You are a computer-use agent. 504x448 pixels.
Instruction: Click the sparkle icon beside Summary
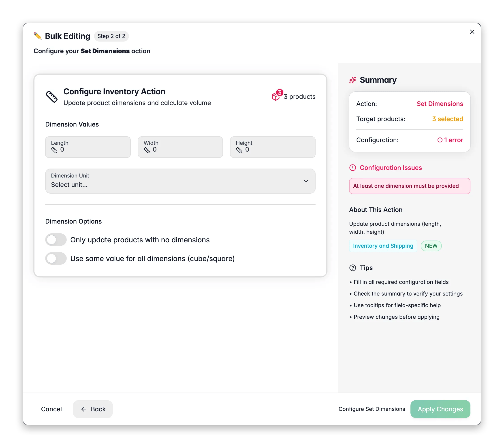pos(353,80)
